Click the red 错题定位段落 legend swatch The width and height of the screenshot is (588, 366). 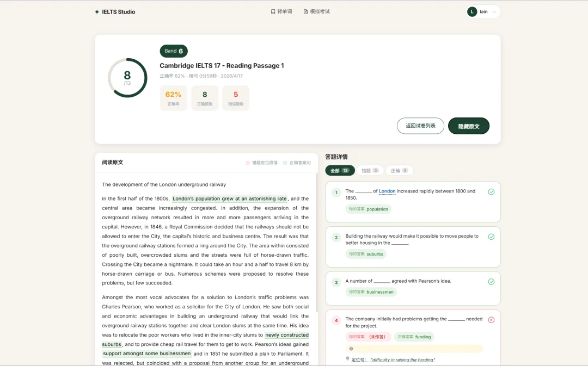point(248,163)
